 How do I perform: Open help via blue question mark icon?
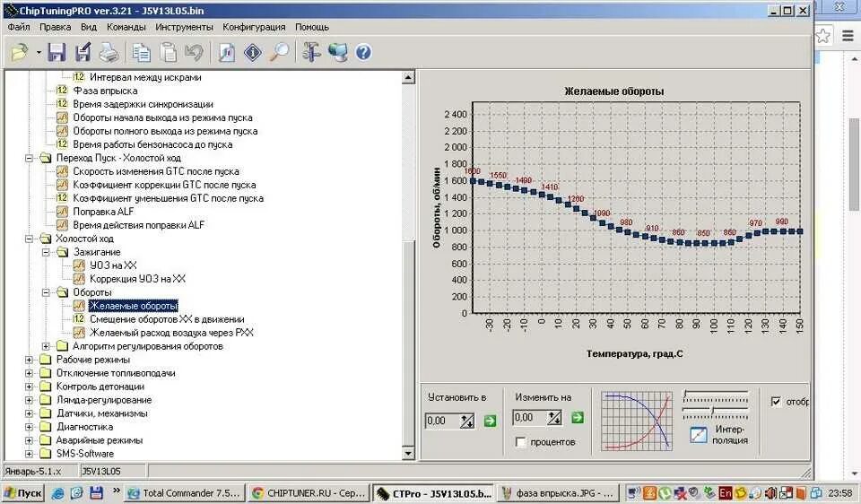point(363,53)
